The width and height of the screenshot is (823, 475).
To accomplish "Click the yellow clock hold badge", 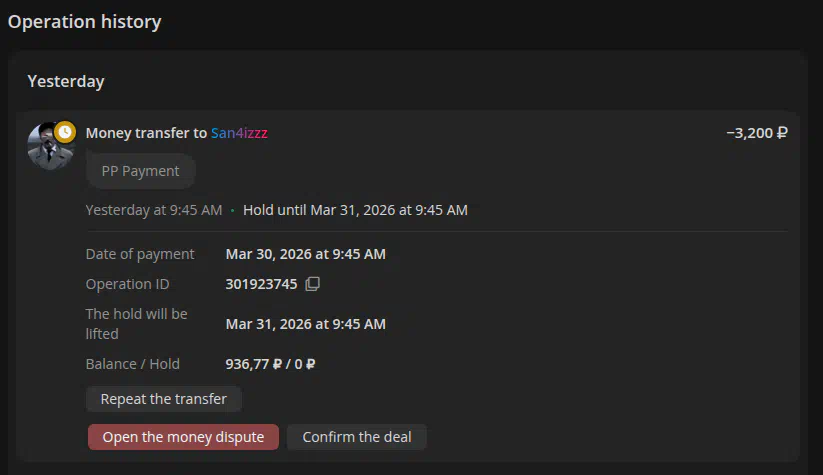I will pyautogui.click(x=65, y=131).
